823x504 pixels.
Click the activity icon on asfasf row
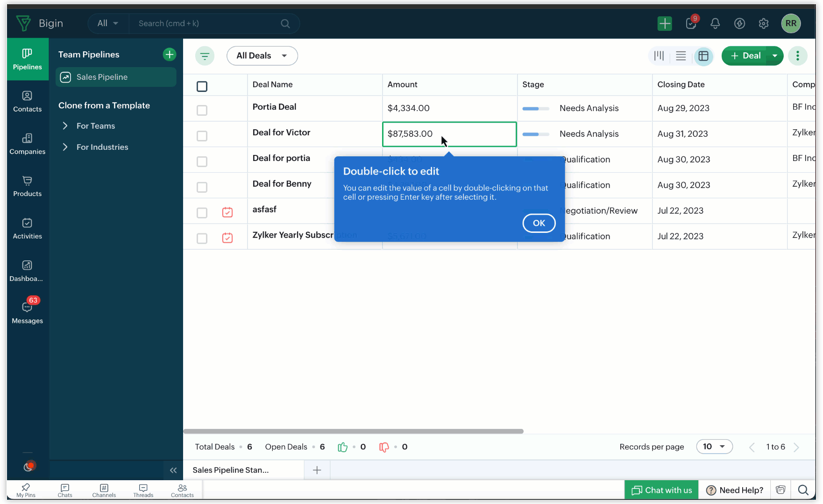point(227,212)
